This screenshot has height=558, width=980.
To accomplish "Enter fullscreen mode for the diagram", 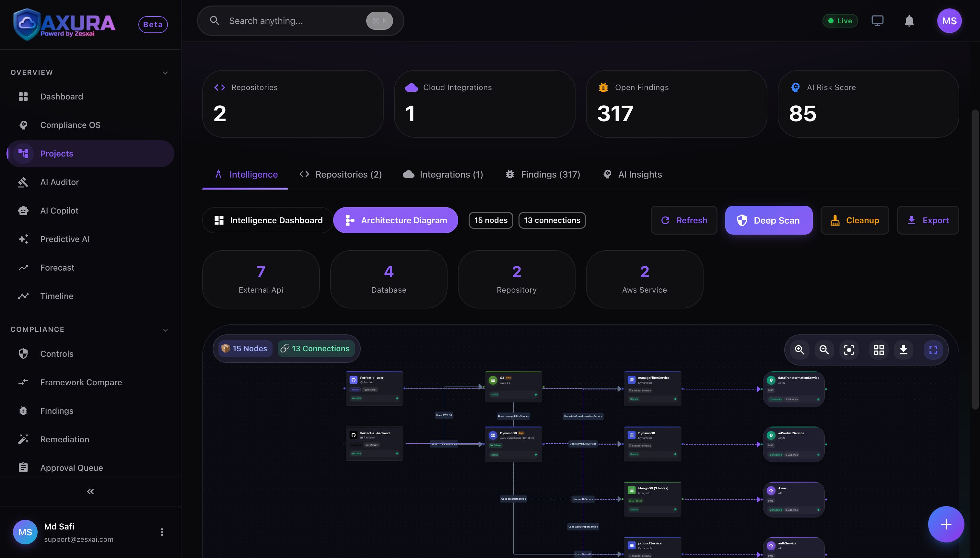I will tap(933, 350).
